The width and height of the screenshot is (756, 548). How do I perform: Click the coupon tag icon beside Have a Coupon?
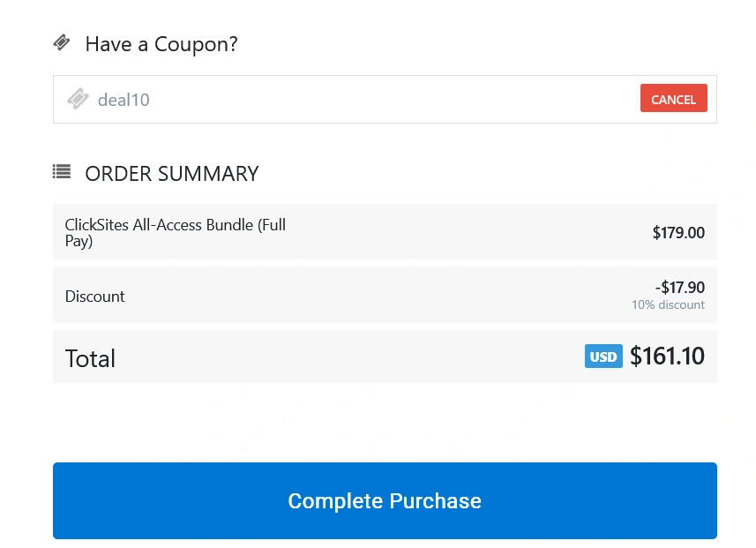pyautogui.click(x=61, y=41)
